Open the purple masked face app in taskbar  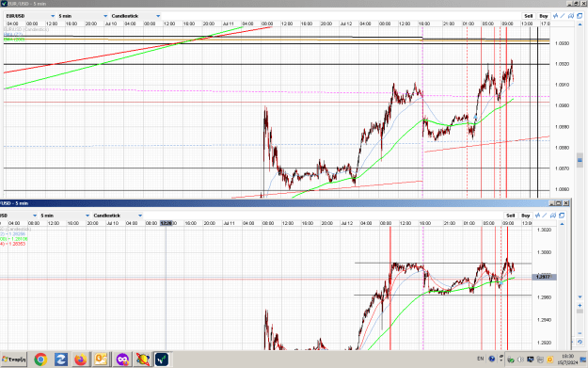pyautogui.click(x=122, y=360)
